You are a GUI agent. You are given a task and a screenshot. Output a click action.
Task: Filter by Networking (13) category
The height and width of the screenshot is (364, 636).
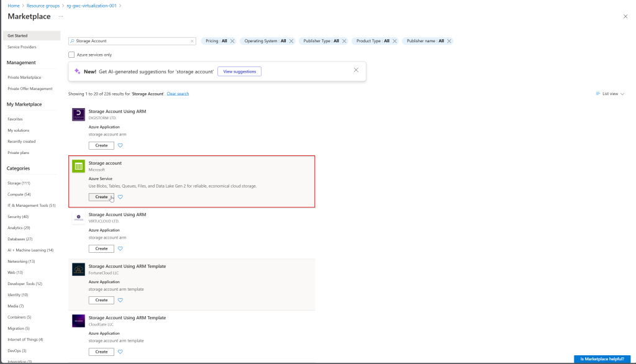tap(21, 262)
